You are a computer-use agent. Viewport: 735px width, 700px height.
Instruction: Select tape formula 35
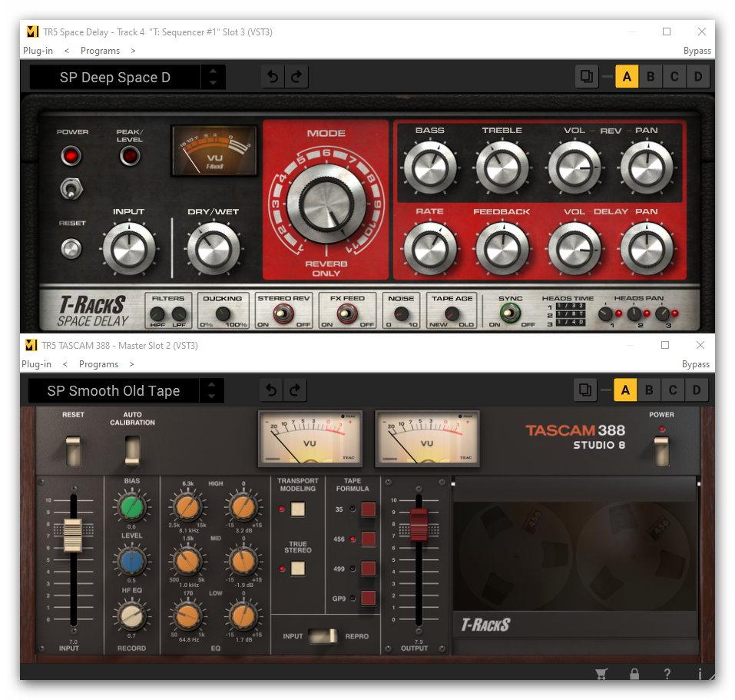369,509
